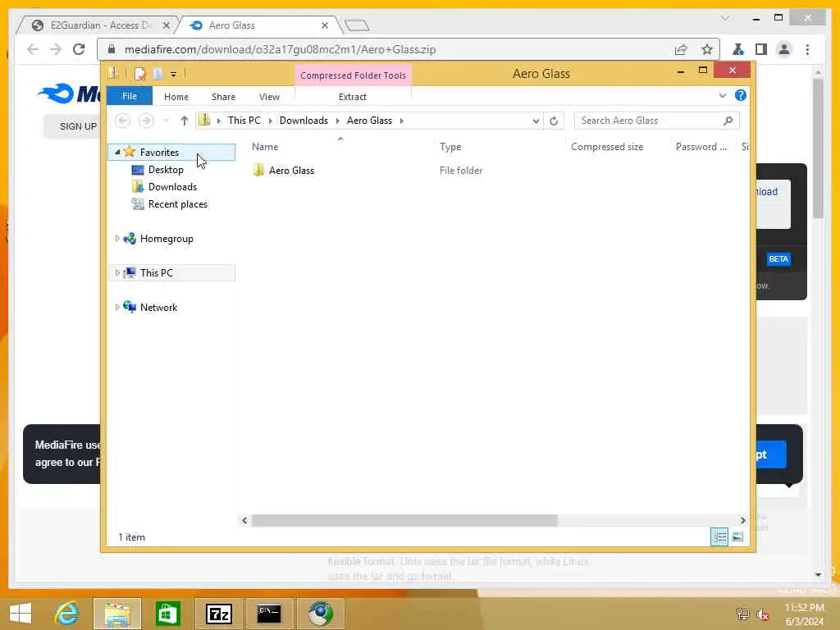
Task: Close the Aero Glass browser tab
Action: (x=325, y=25)
